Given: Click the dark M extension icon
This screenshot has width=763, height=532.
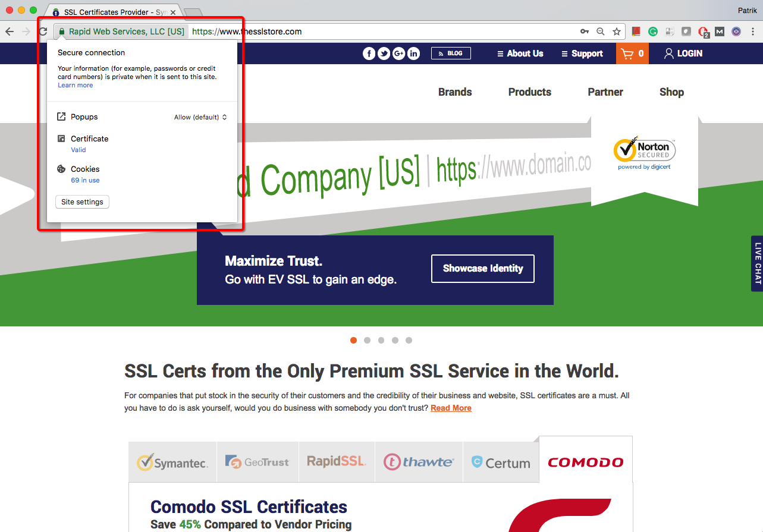Looking at the screenshot, I should click(720, 32).
